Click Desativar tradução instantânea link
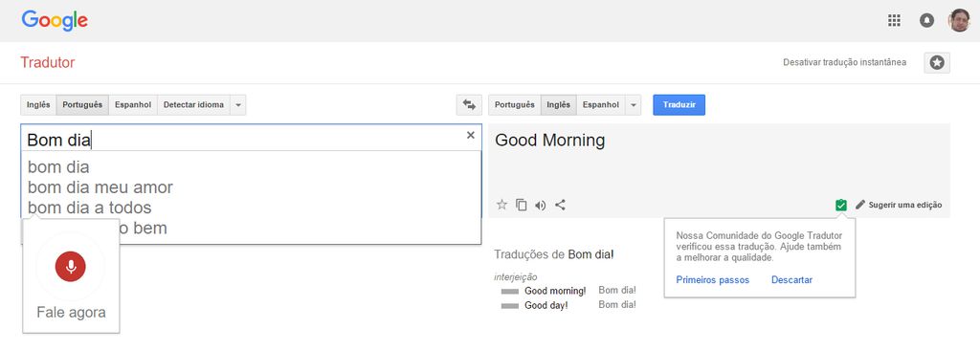The height and width of the screenshot is (350, 980). [844, 62]
